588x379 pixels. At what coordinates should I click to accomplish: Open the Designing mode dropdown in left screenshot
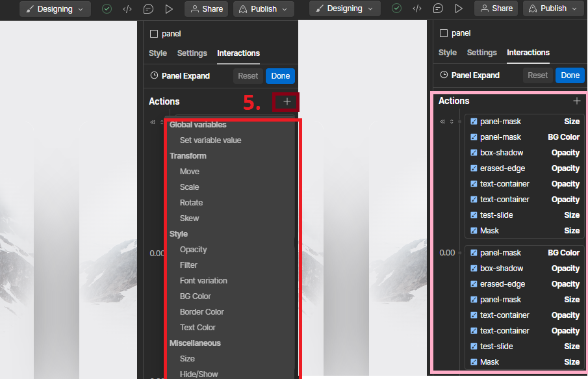[x=55, y=9]
